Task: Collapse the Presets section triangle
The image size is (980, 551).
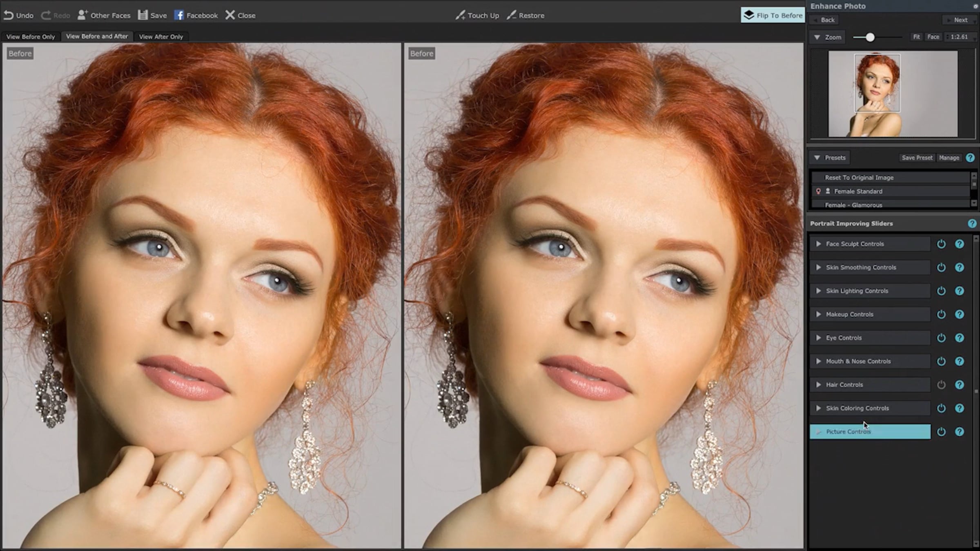Action: click(817, 158)
